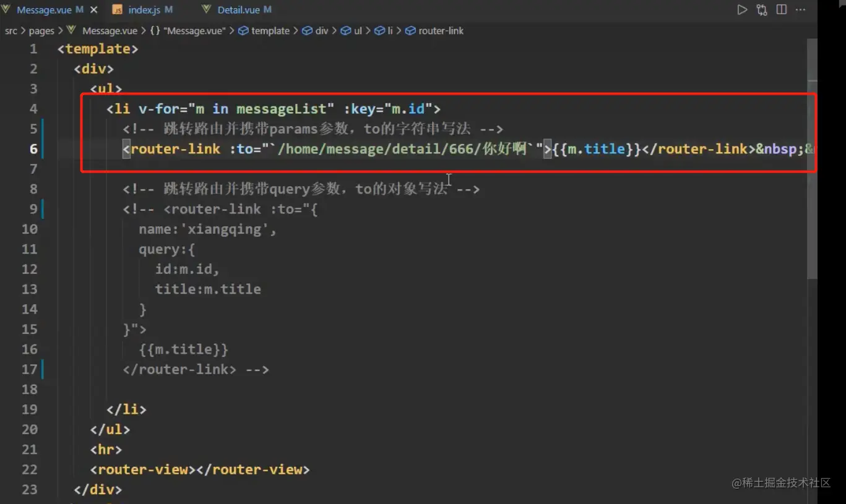Click the router-link breadcrumb segment

tap(441, 31)
